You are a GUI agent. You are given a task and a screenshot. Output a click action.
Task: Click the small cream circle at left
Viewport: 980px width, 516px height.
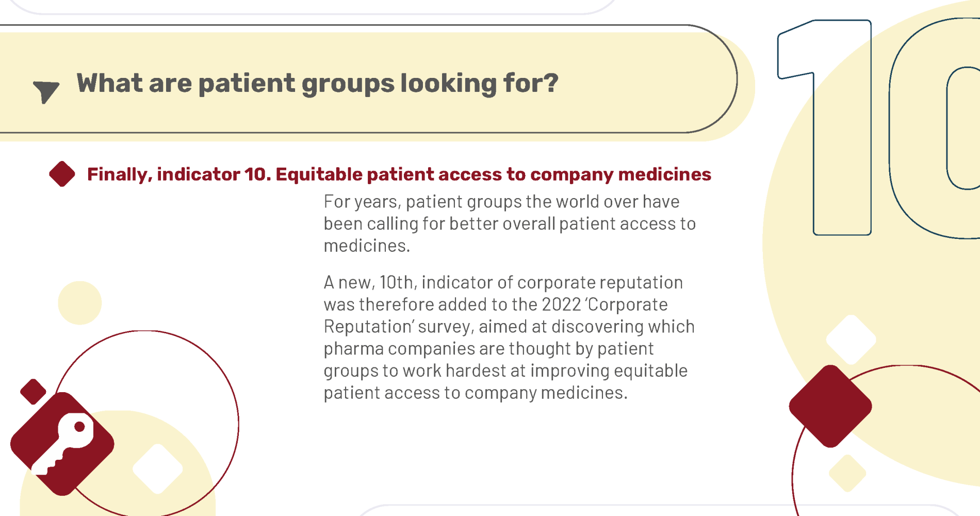(x=80, y=303)
